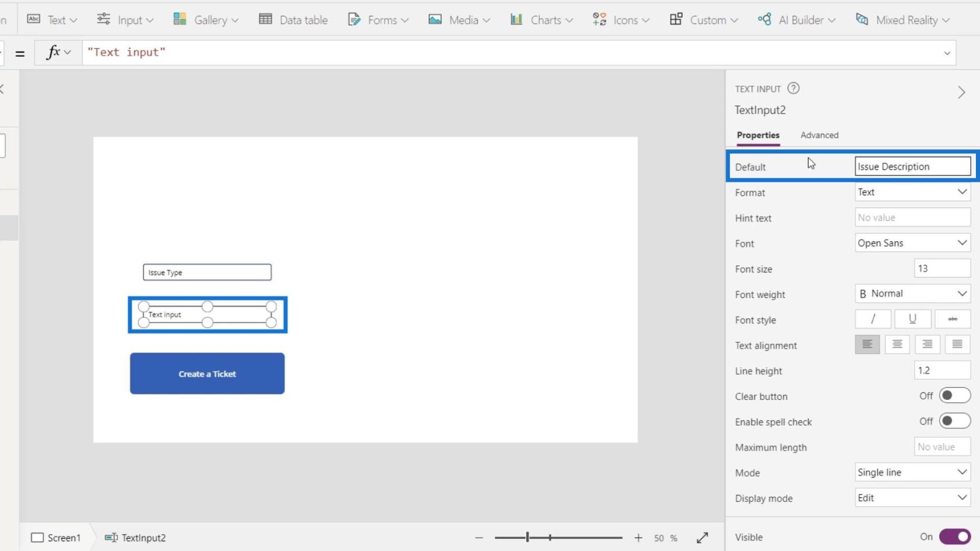The image size is (980, 551).
Task: Toggle underline font style
Action: click(x=912, y=319)
